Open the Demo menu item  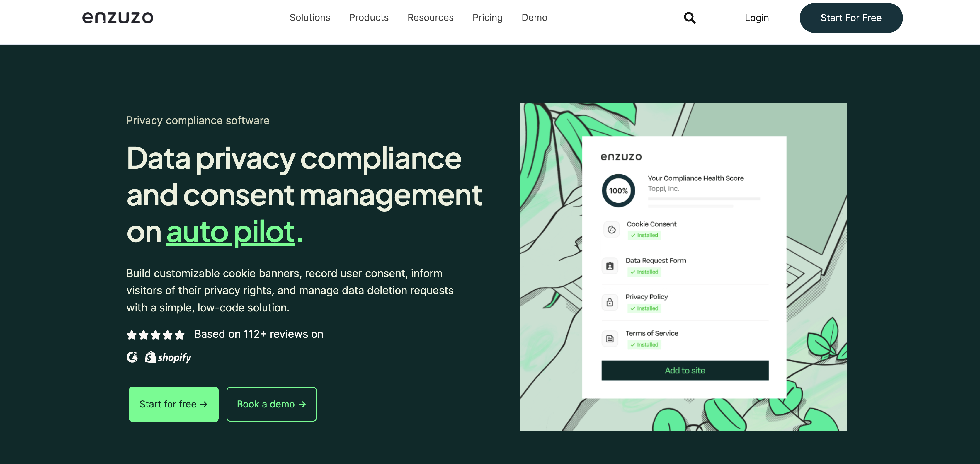(x=534, y=18)
